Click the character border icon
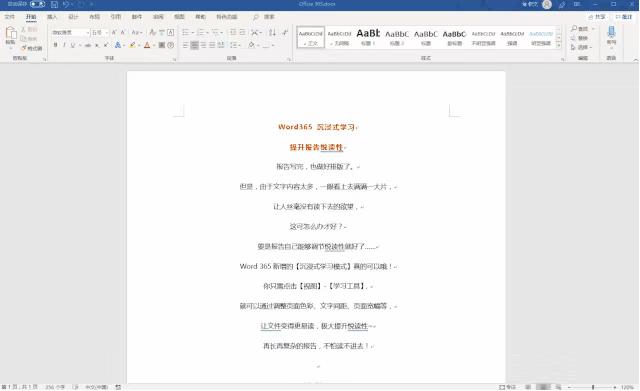640x391 pixels. 171,32
